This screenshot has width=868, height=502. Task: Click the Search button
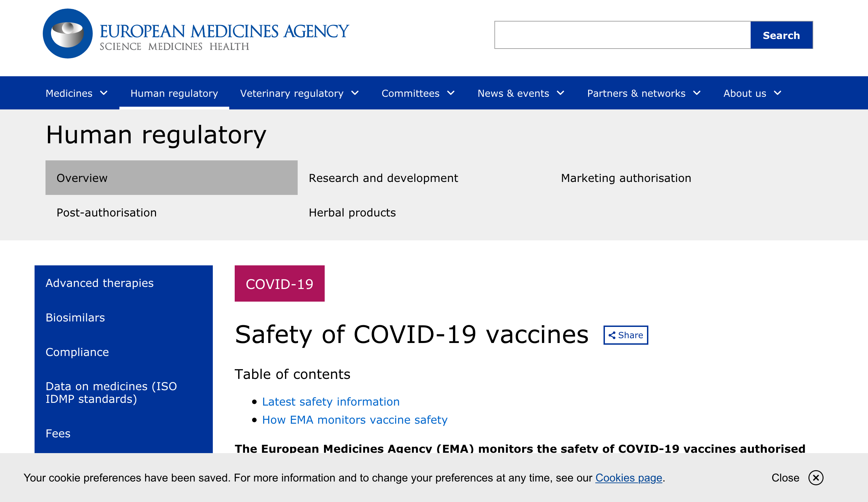781,35
